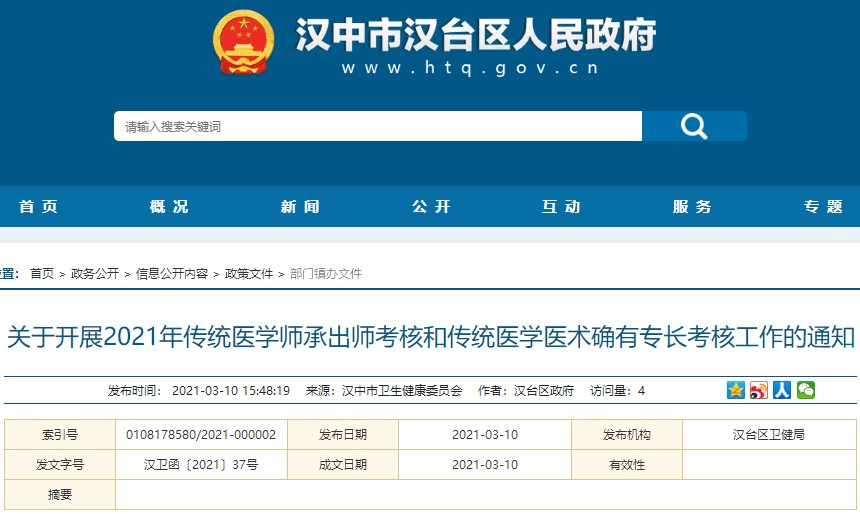The width and height of the screenshot is (860, 514).
Task: Click the 汉中市汉台区人民政府 site title
Action: click(475, 36)
